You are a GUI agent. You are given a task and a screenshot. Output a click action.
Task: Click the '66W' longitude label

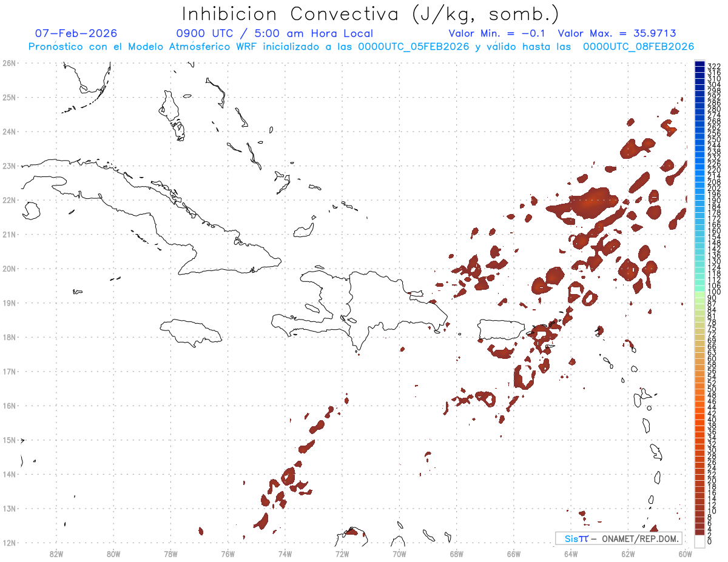514,553
